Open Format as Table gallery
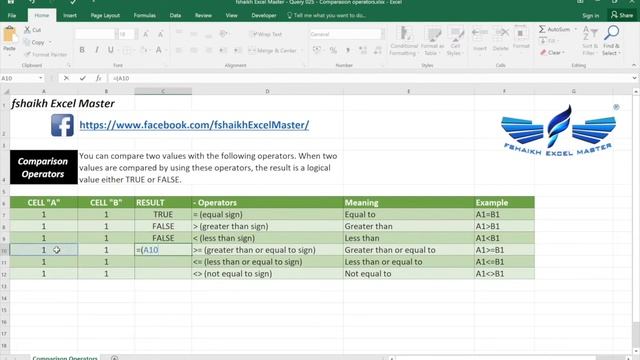This screenshot has width=640, height=360. [432, 40]
